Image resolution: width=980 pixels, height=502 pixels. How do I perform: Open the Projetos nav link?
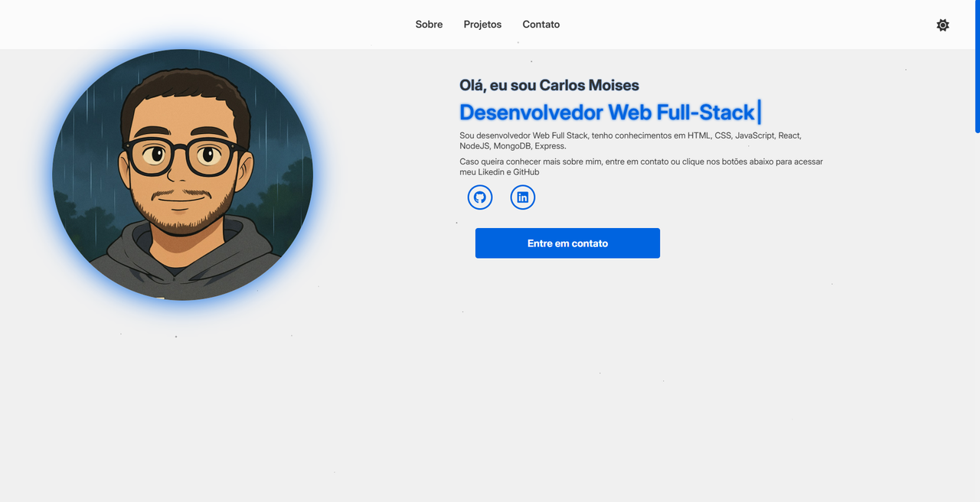click(x=482, y=24)
